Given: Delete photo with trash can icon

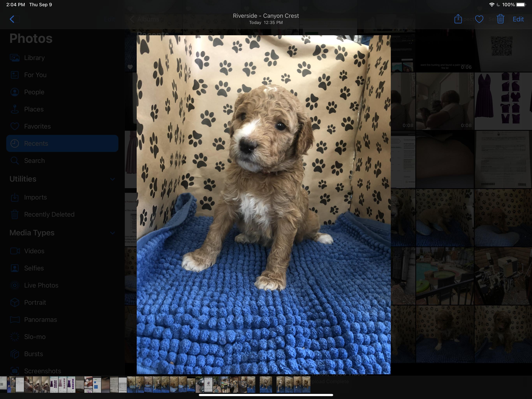Looking at the screenshot, I should 500,19.
